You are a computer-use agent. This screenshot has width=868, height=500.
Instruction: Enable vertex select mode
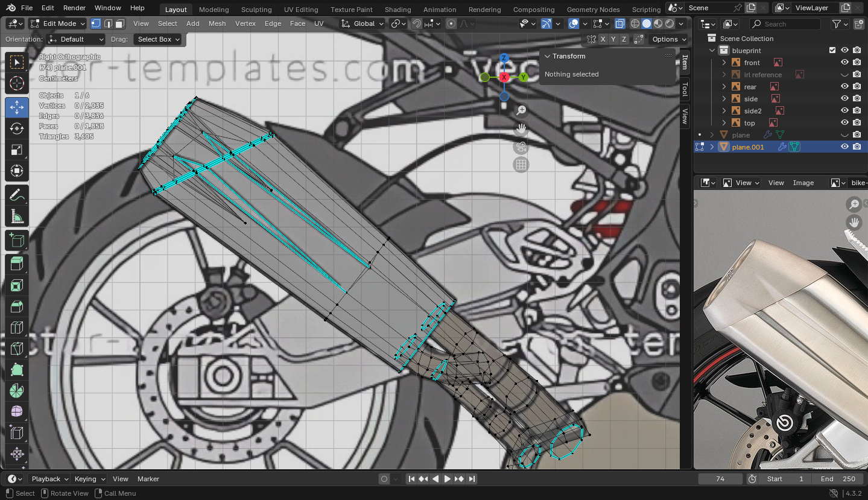tap(96, 24)
